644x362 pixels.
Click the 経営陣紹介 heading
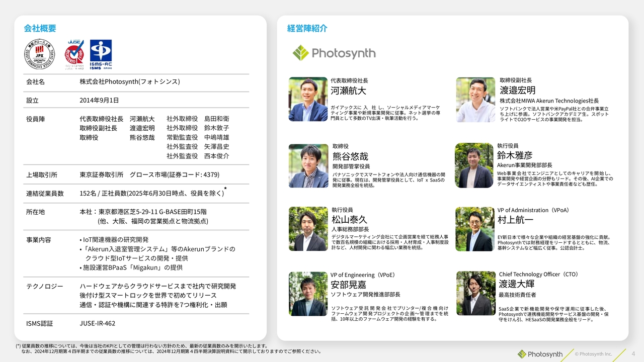[x=307, y=28]
